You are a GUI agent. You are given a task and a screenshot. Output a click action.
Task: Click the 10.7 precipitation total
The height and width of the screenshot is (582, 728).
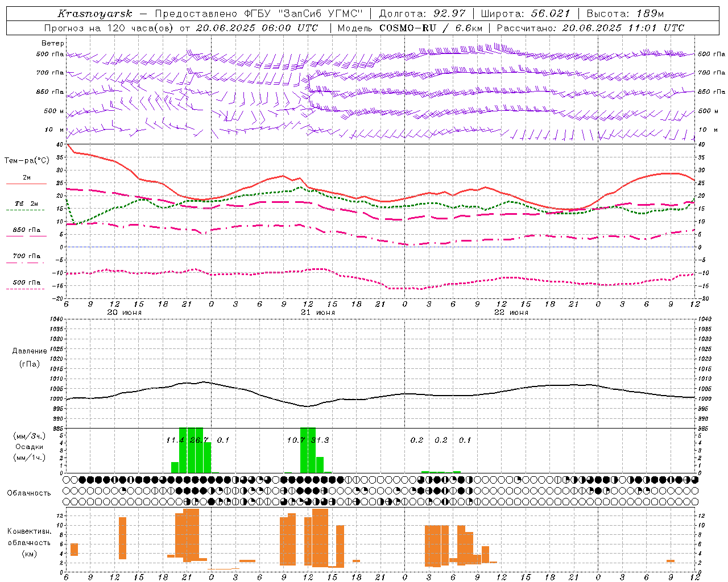point(296,440)
